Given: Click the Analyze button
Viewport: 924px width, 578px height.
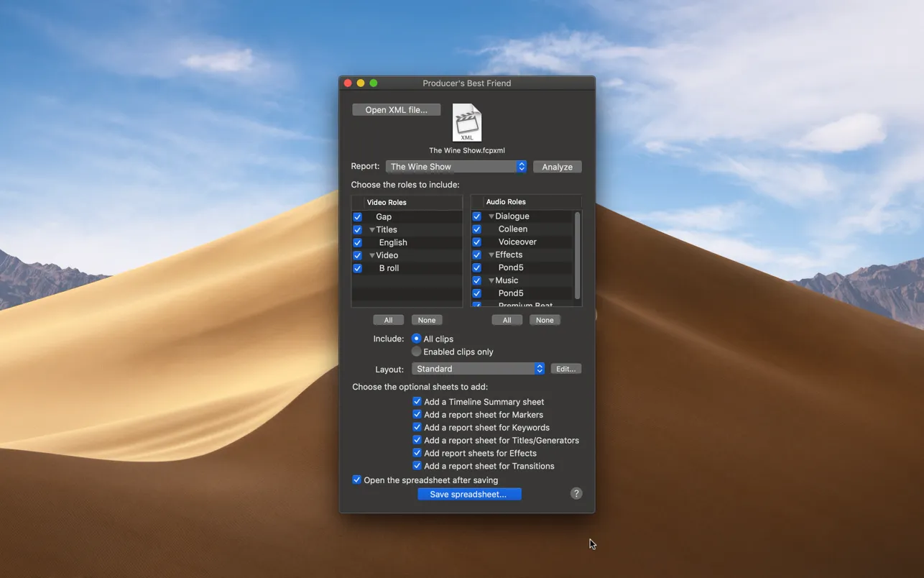Looking at the screenshot, I should tap(557, 166).
